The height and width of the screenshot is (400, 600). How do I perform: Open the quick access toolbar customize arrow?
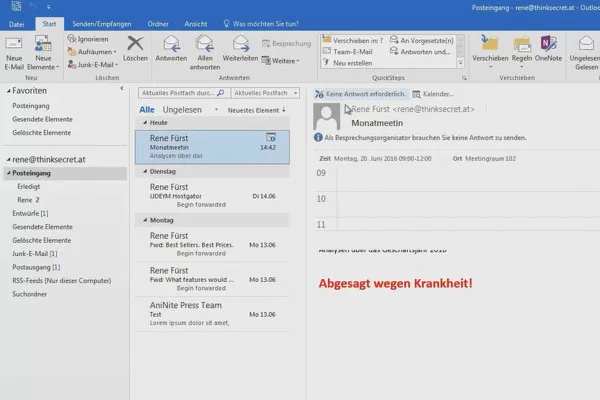(x=49, y=7)
